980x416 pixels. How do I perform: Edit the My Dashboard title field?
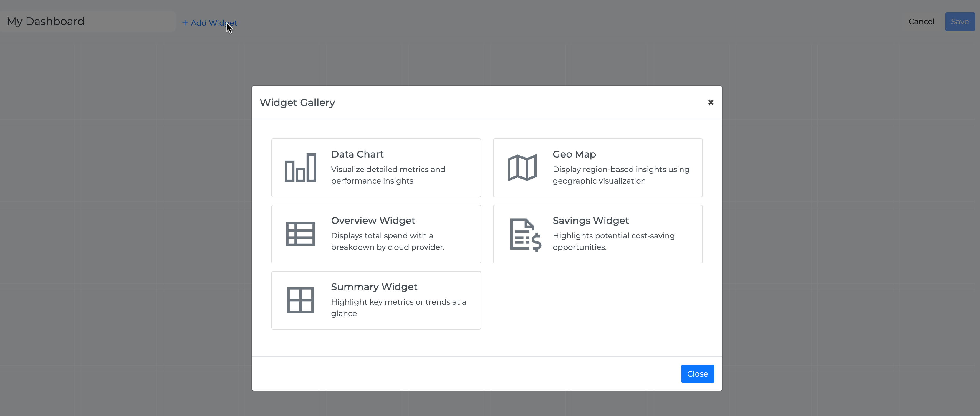(87, 21)
